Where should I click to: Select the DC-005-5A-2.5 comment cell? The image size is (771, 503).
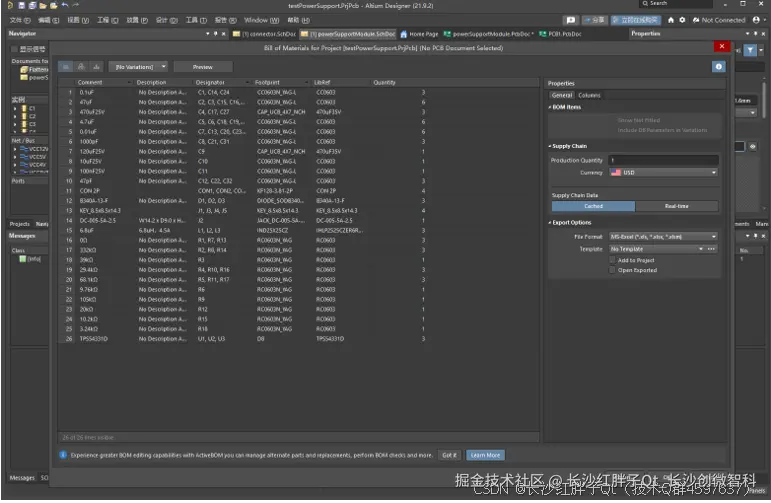click(105, 221)
